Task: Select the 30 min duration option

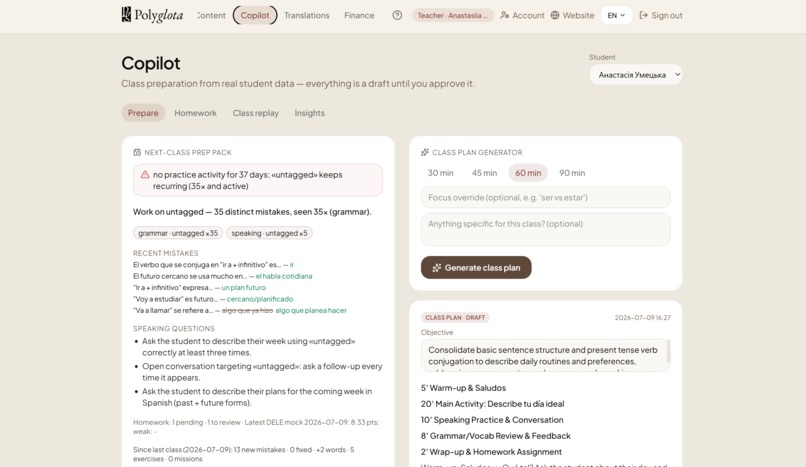Action: pyautogui.click(x=441, y=173)
